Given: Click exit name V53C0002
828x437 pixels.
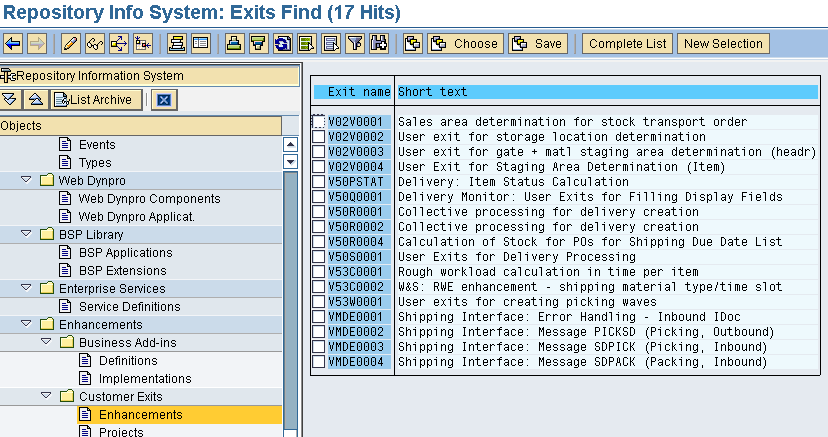Looking at the screenshot, I should click(355, 287).
